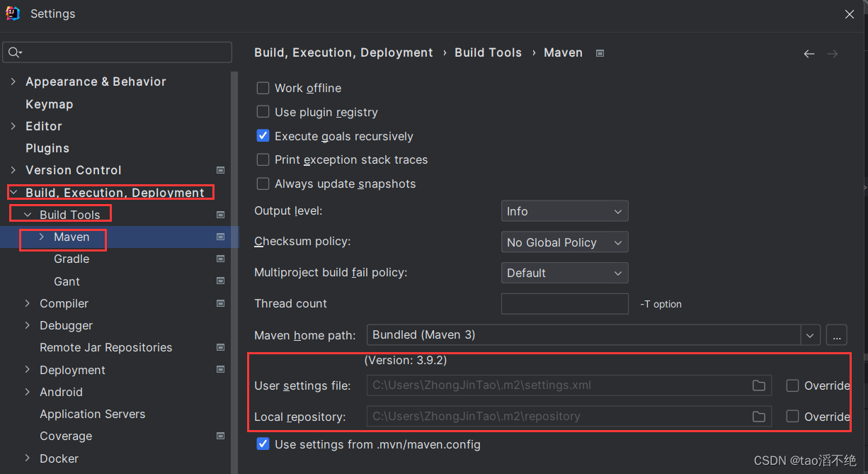
Task: Uncheck Use settings from .mvn/maven.config
Action: pos(263,444)
